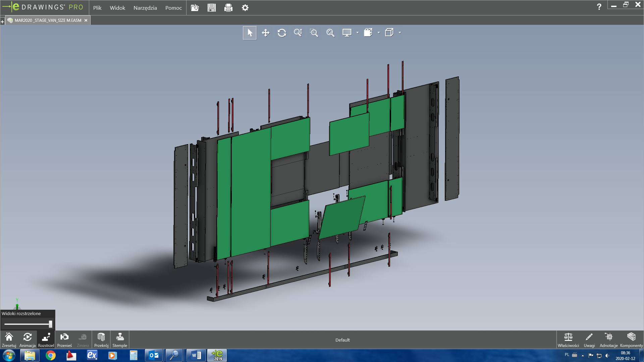Toggle the Rozstrzel exploded view
The image size is (644, 362).
click(x=46, y=339)
